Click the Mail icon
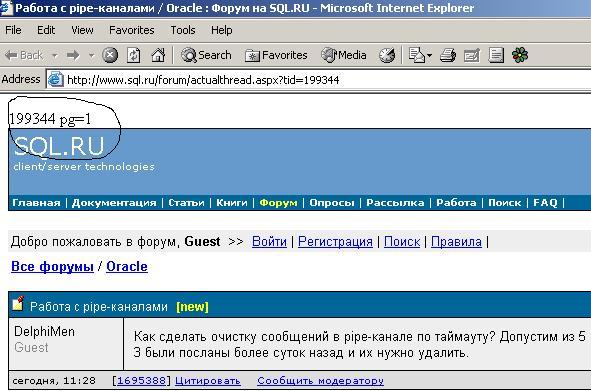This screenshot has height=391, width=591. coord(417,55)
